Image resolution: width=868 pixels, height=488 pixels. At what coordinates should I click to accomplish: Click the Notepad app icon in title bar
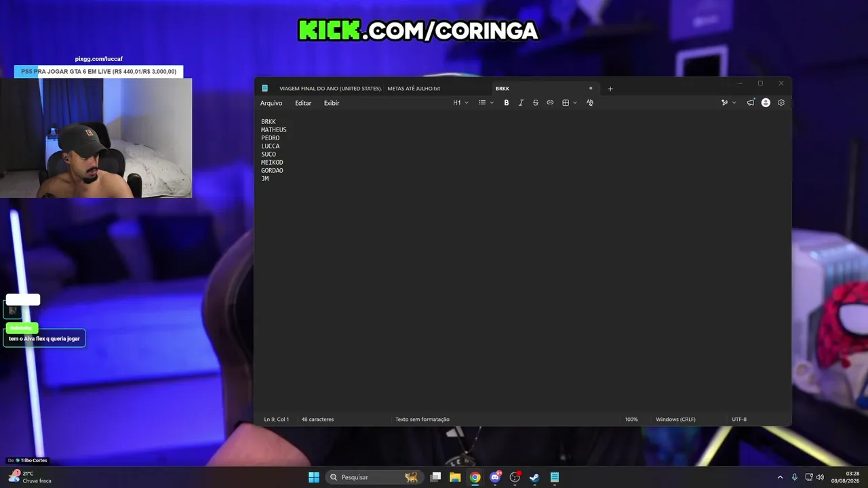(265, 88)
